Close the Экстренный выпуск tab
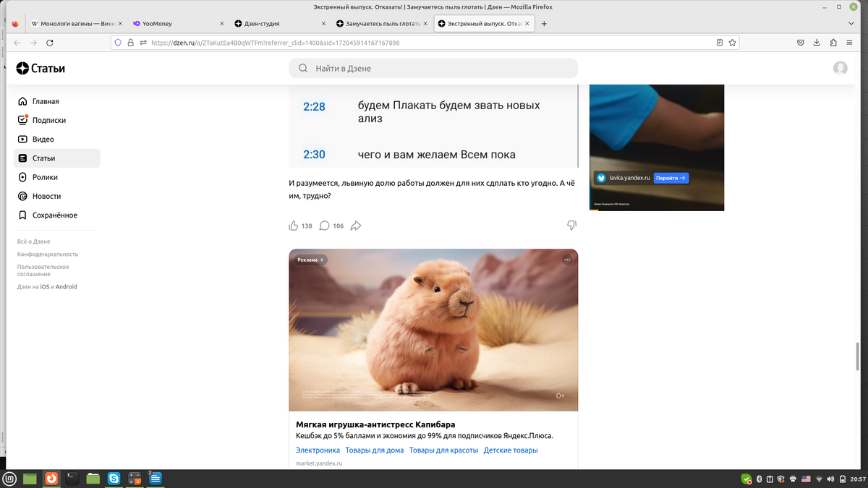The height and width of the screenshot is (488, 868). [526, 24]
